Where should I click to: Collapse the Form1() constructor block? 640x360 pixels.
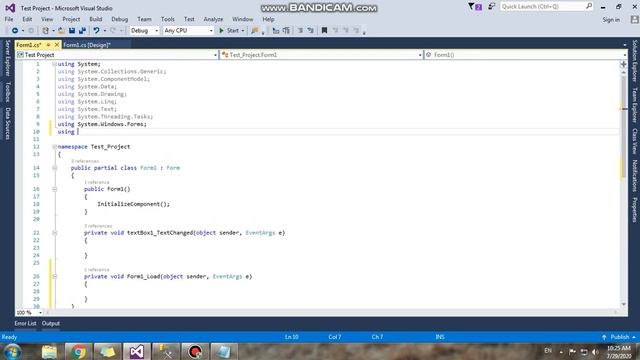tap(54, 189)
